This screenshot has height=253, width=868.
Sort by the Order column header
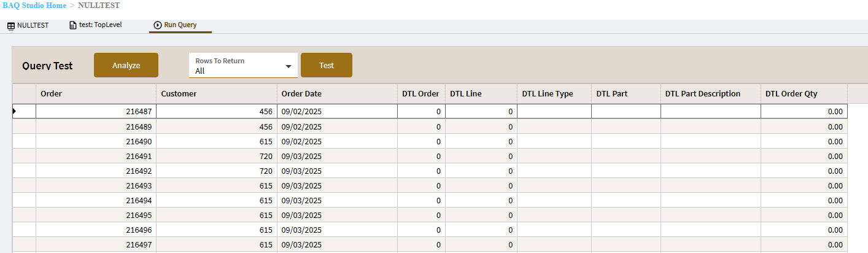coord(96,94)
